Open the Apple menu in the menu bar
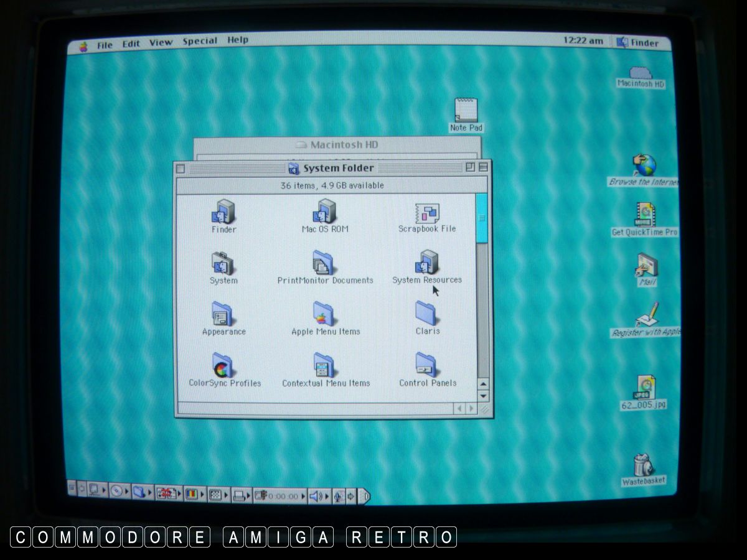This screenshot has height=560, width=747. click(x=83, y=46)
